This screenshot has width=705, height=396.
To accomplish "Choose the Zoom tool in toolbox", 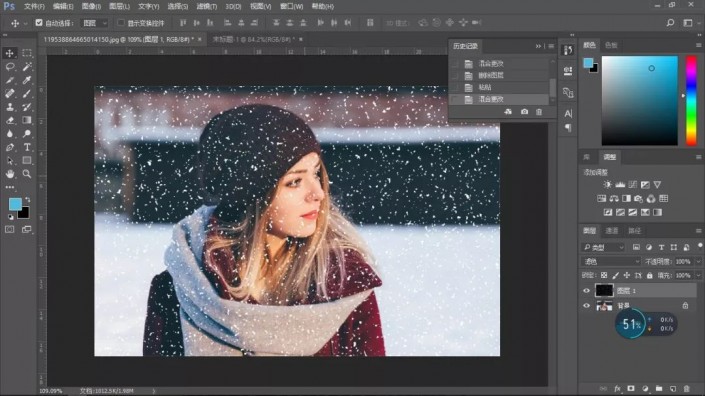I will click(x=27, y=174).
